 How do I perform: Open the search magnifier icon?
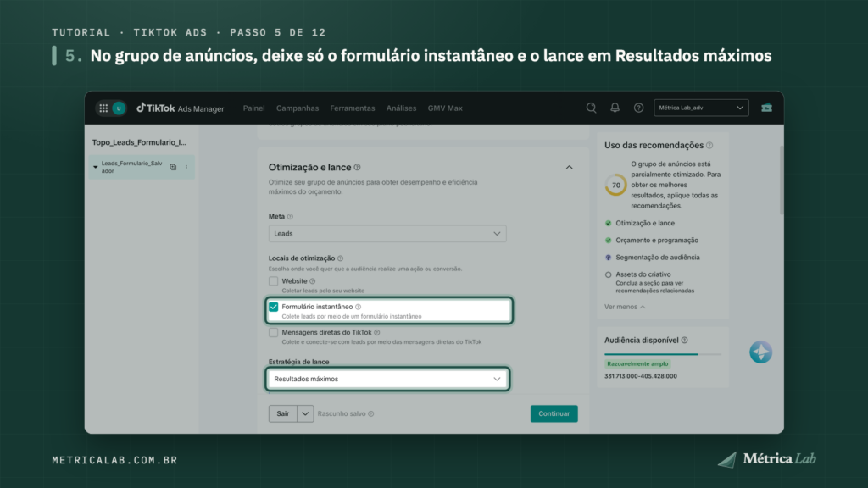click(x=591, y=108)
